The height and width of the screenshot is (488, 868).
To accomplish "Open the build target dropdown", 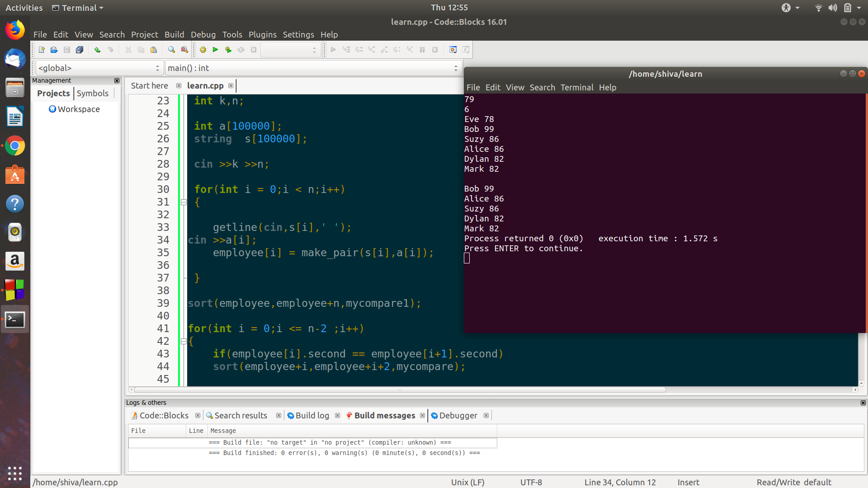I will (x=291, y=50).
